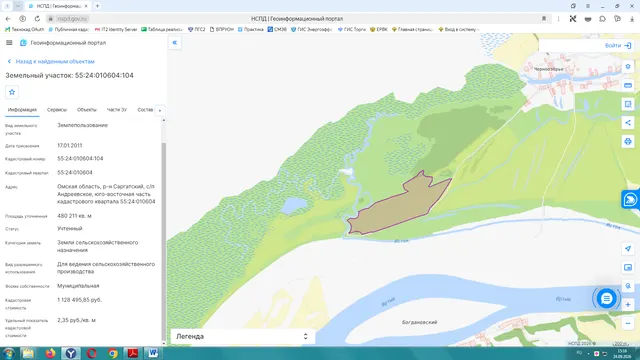640x360 pixels.
Task: Select the area value 480 211 кв. м
Action: pyautogui.click(x=74, y=216)
